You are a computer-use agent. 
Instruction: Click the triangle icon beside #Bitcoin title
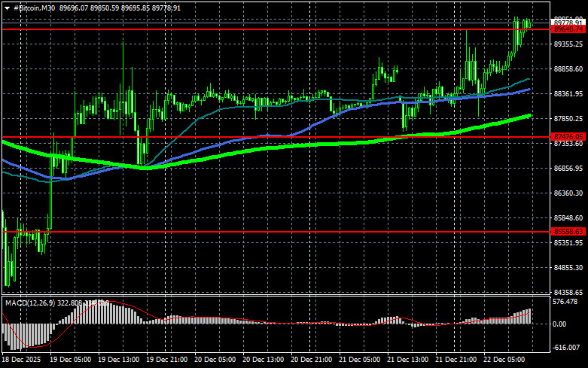pyautogui.click(x=6, y=7)
